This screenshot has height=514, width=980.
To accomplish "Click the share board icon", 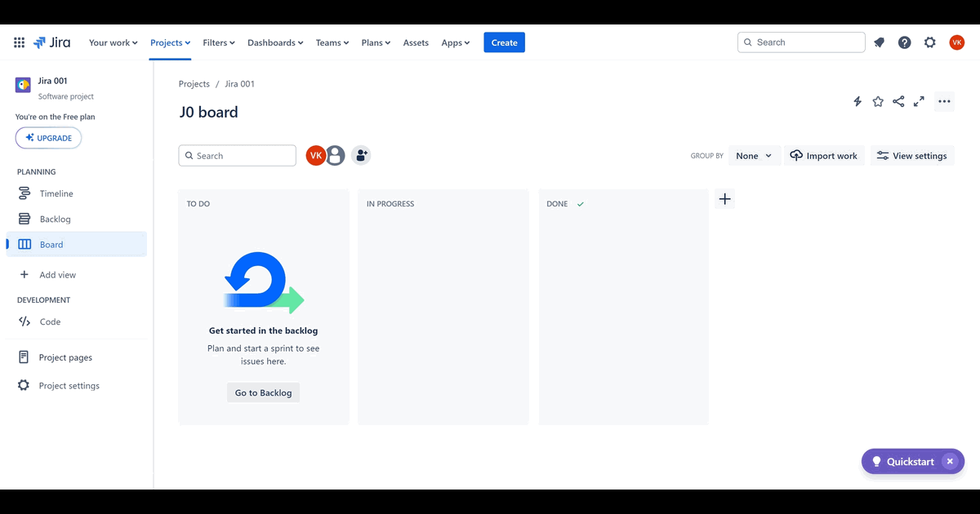I will pyautogui.click(x=898, y=101).
